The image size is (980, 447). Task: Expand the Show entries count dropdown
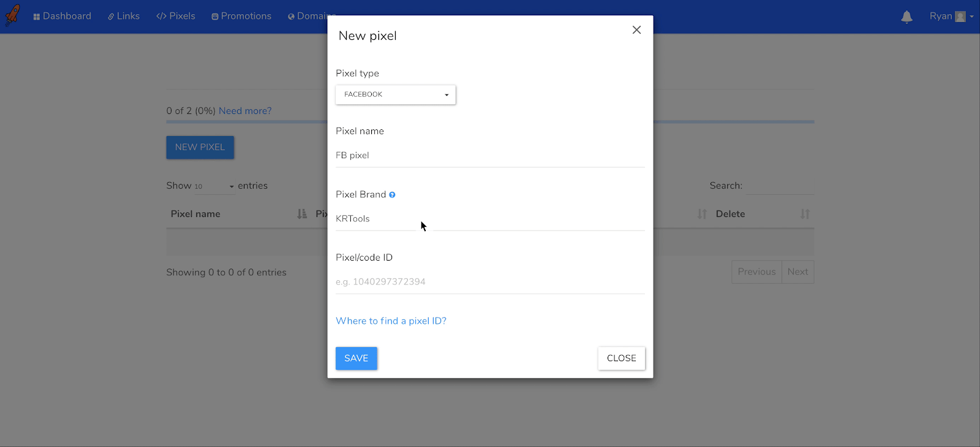click(x=214, y=186)
